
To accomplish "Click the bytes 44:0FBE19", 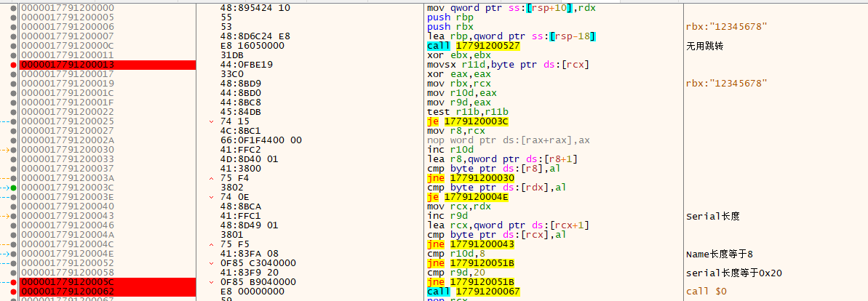I will (247, 65).
